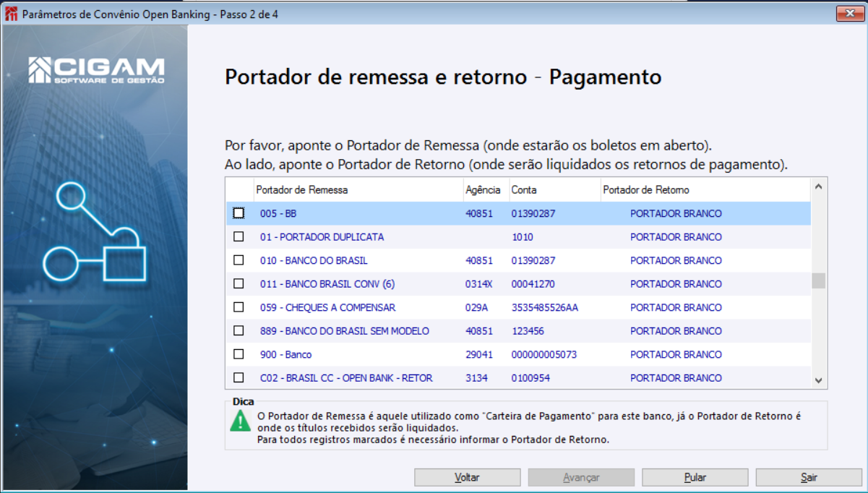This screenshot has width=868, height=493.
Task: Enable the 011 - BANCO BRASIL CONV (6) checkbox
Action: click(239, 284)
